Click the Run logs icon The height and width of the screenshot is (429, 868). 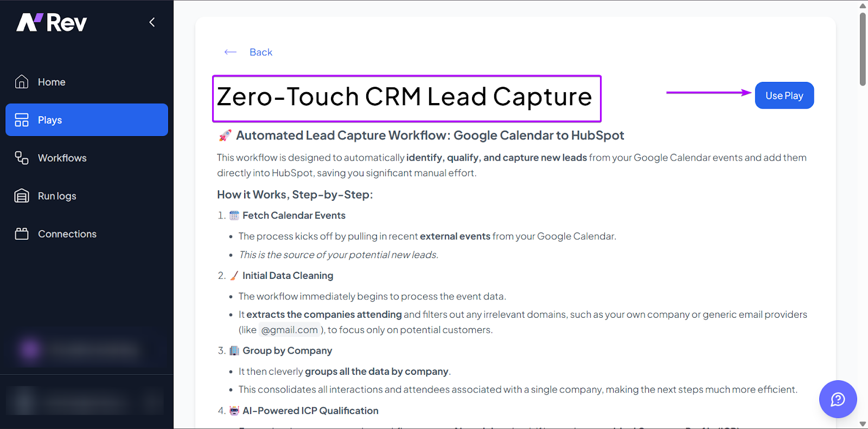22,196
